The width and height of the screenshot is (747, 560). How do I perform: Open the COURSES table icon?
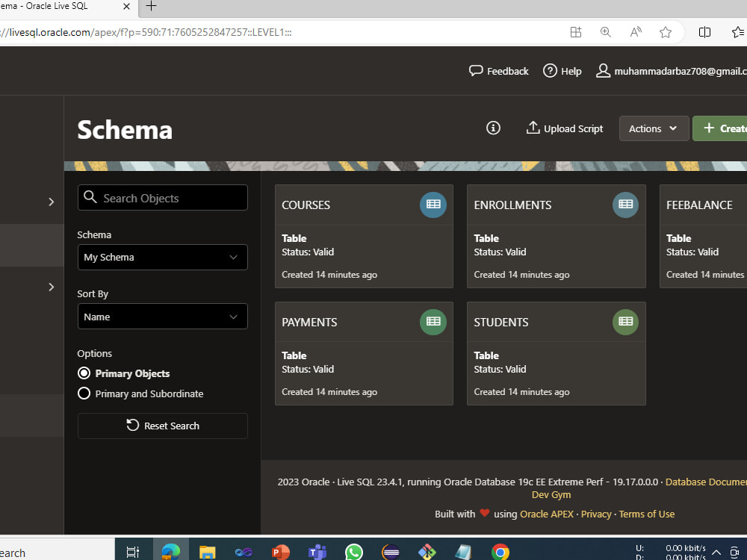coord(433,205)
